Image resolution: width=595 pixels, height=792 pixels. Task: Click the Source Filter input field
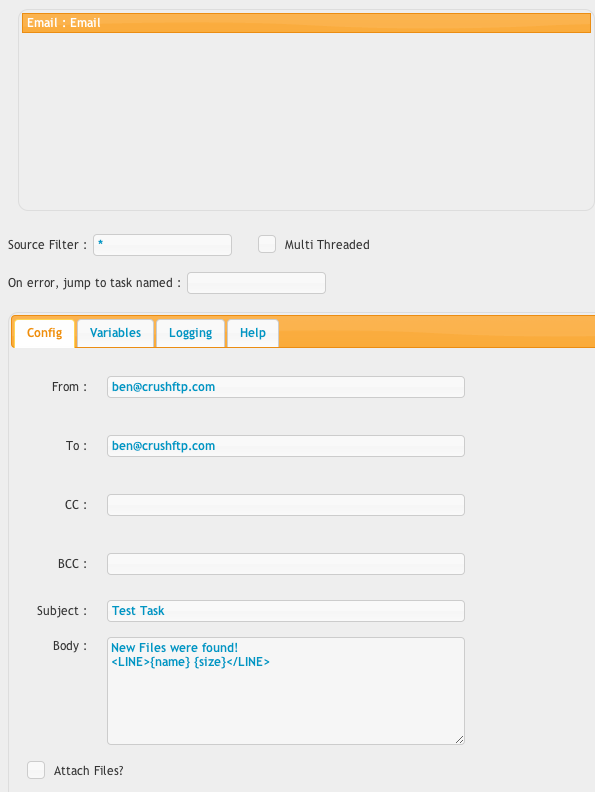[x=162, y=245]
